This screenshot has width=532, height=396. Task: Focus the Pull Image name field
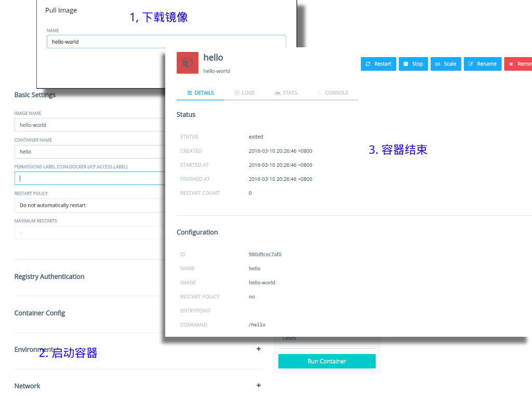[166, 42]
